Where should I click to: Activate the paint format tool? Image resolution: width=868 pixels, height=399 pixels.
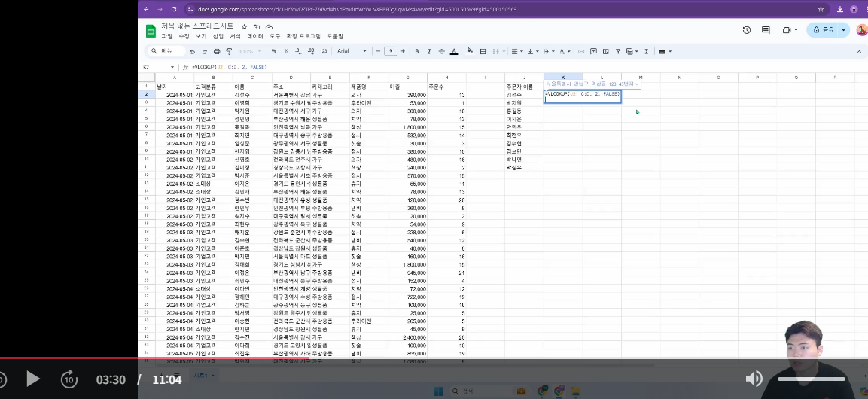click(228, 51)
